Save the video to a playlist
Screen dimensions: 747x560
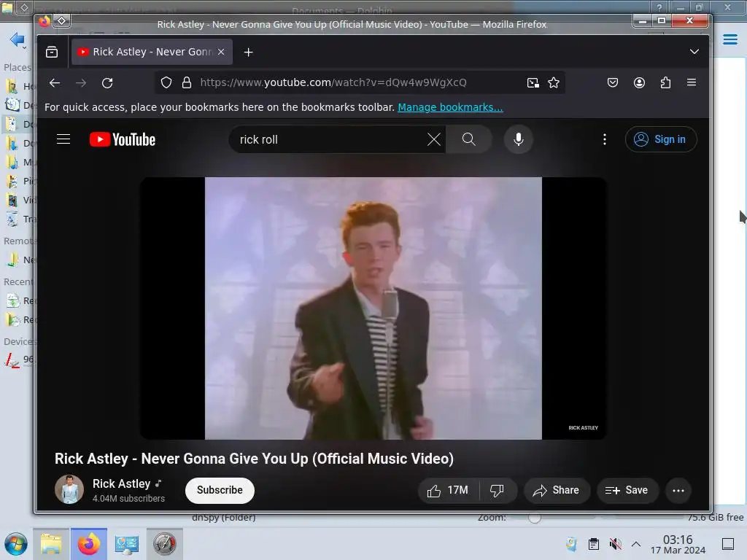(x=627, y=490)
